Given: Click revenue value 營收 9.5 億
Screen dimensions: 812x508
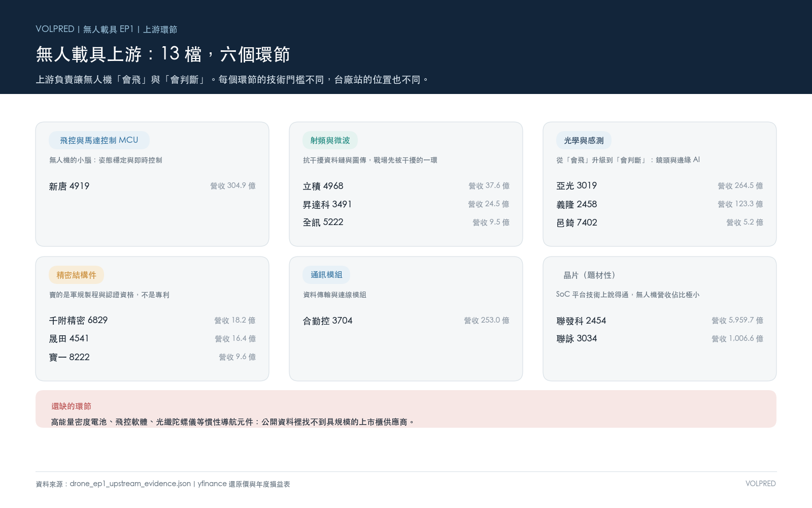Looking at the screenshot, I should tap(491, 223).
